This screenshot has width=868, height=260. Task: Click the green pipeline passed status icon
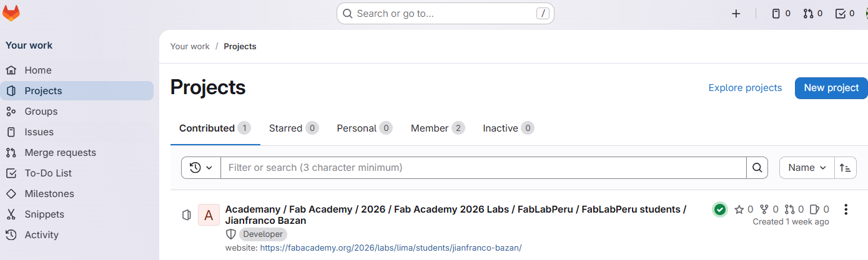tap(720, 209)
